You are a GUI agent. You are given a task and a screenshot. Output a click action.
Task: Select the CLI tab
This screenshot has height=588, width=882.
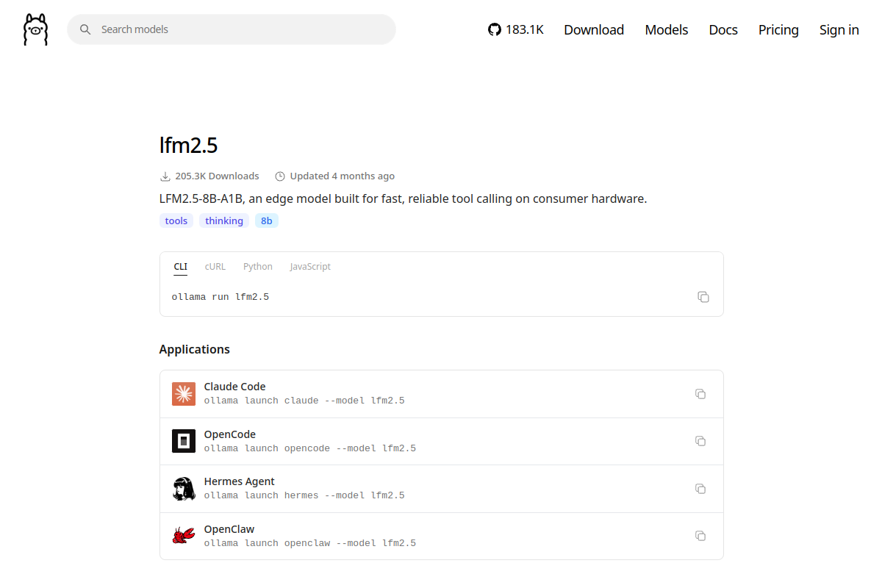click(x=181, y=267)
